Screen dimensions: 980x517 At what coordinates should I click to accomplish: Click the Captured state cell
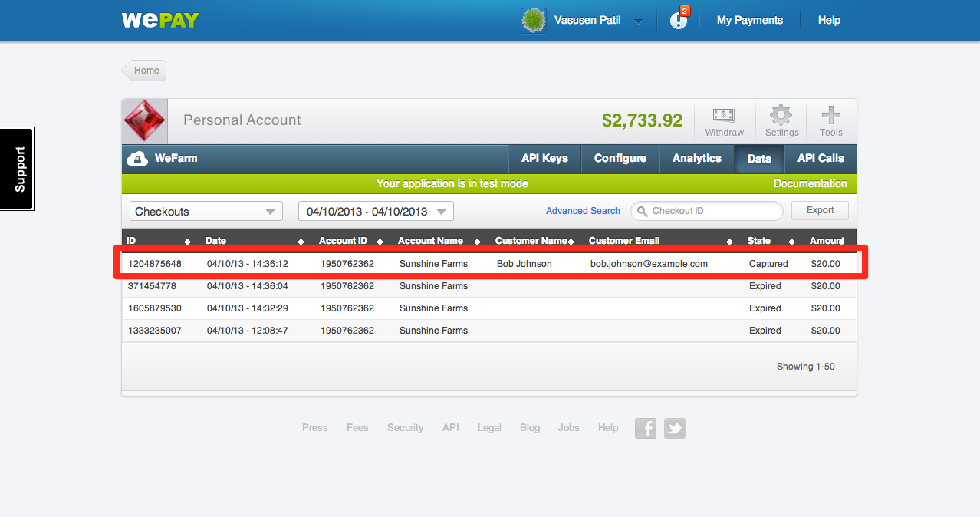768,264
